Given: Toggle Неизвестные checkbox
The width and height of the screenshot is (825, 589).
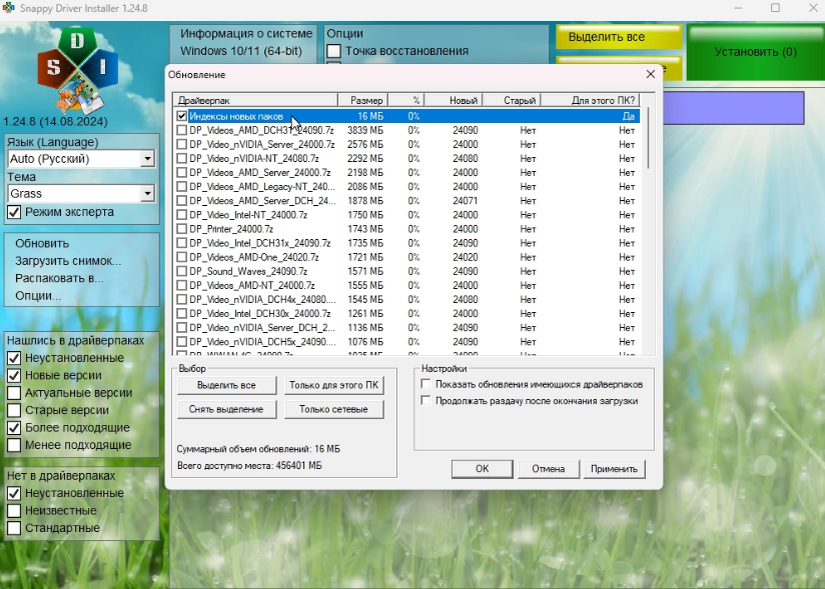Looking at the screenshot, I should click(14, 511).
